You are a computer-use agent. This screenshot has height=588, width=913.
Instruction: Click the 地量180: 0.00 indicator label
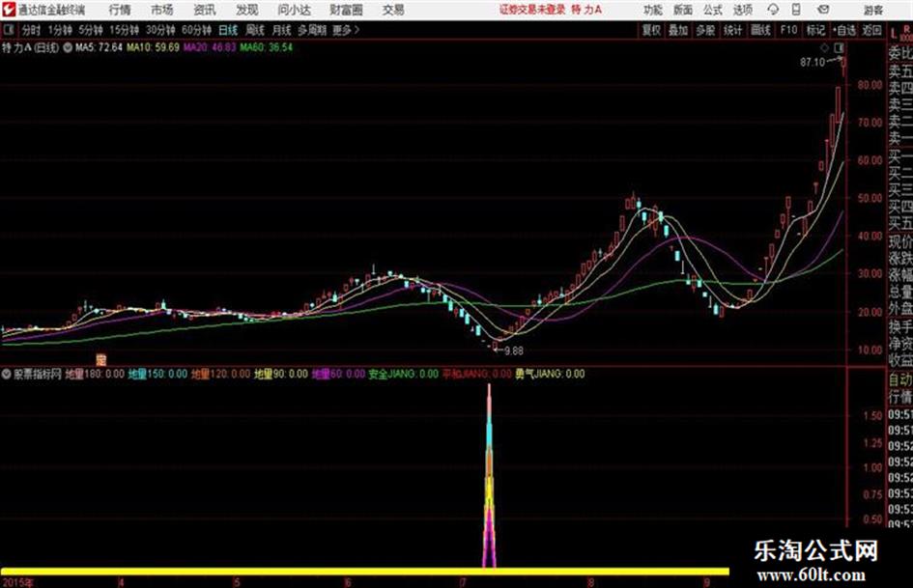tap(95, 375)
